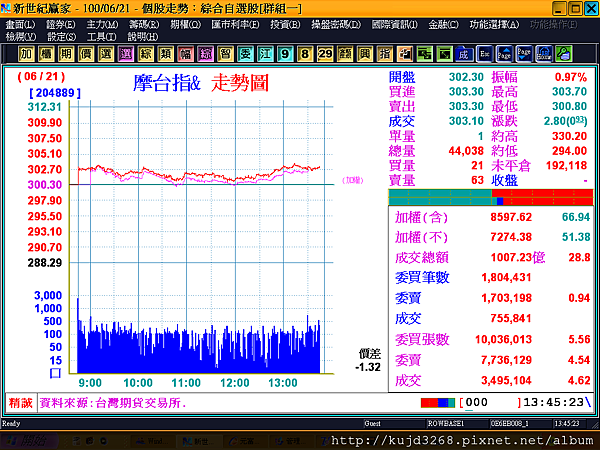600x450 pixels.
Task: Click the 振幅 value 0.97%
Action: (571, 77)
